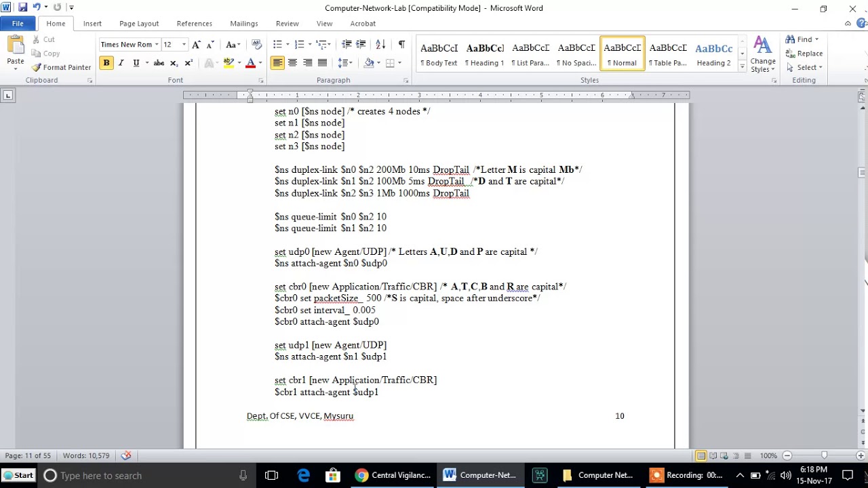The width and height of the screenshot is (868, 488).
Task: Apply red font color
Action: click(x=250, y=63)
